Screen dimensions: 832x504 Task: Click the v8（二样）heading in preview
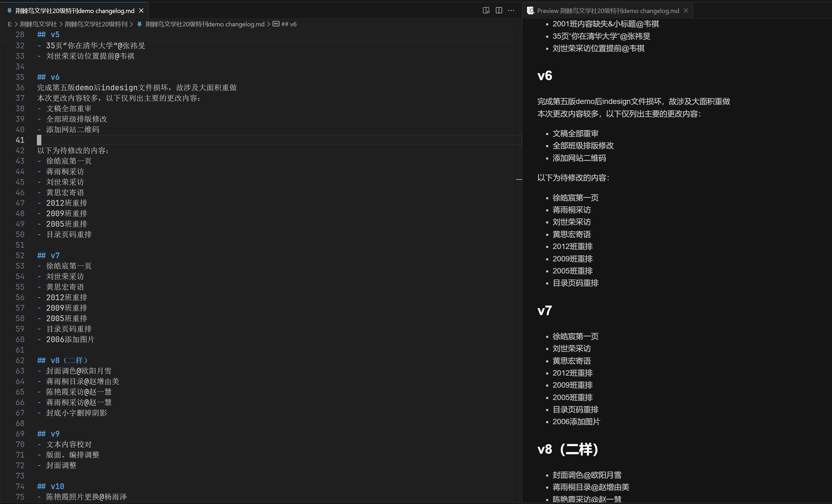click(x=568, y=449)
